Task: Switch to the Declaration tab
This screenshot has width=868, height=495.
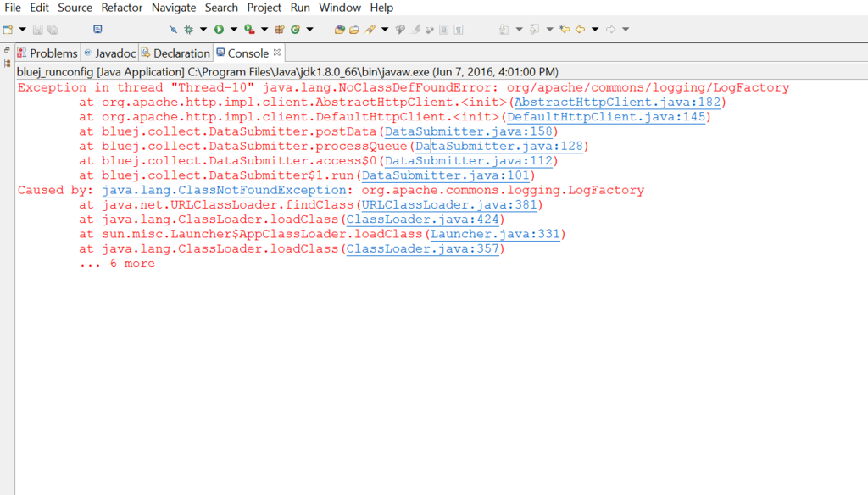Action: (175, 53)
